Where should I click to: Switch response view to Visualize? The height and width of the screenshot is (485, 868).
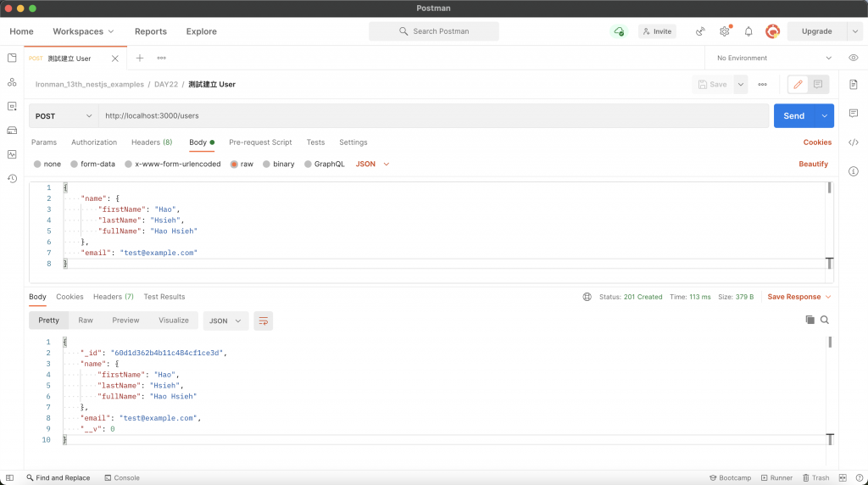point(173,321)
